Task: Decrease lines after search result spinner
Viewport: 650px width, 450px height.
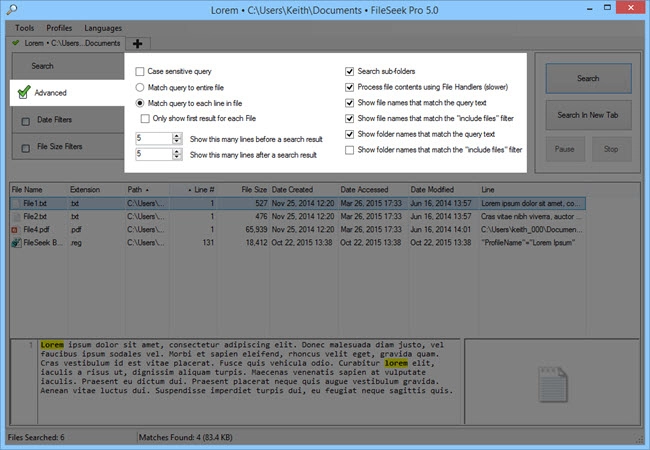Action: [177, 157]
